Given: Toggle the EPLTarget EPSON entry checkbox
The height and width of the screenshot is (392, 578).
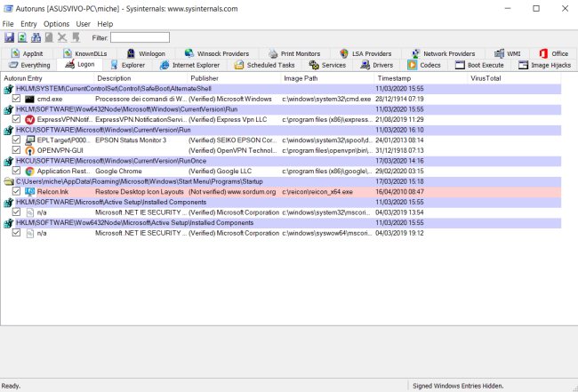Looking at the screenshot, I should (16, 140).
